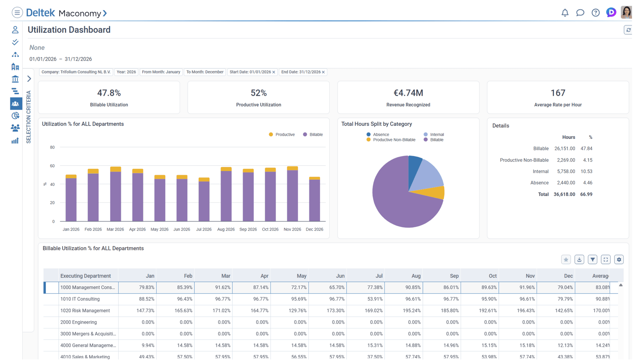Screen dimensions: 644x362
Task: Expand table to fullscreen view
Action: pyautogui.click(x=606, y=260)
